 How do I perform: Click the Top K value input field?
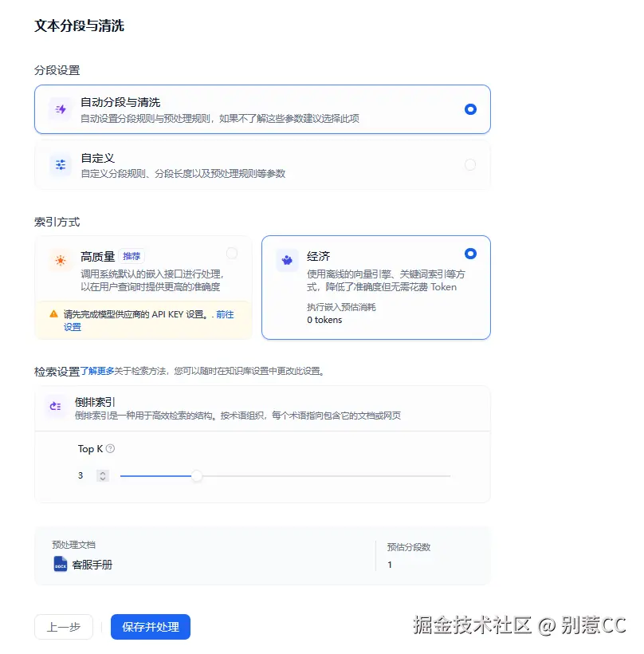tap(80, 475)
